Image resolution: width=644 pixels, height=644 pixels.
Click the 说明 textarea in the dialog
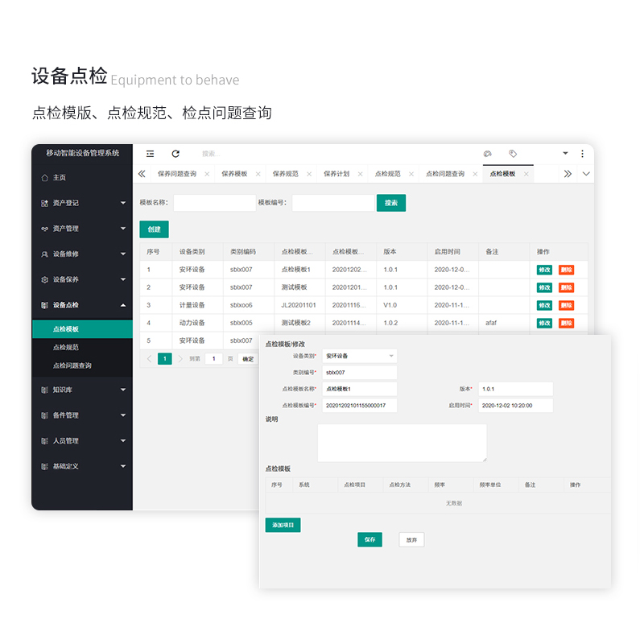click(402, 443)
